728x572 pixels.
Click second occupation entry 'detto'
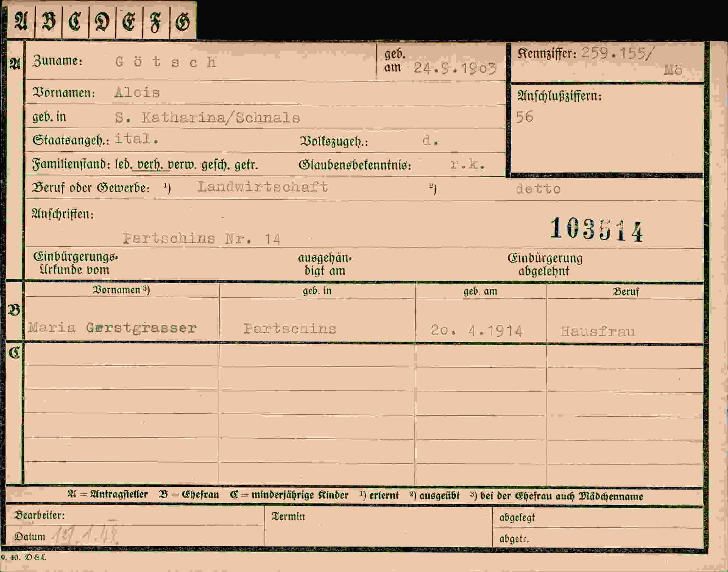pos(538,189)
